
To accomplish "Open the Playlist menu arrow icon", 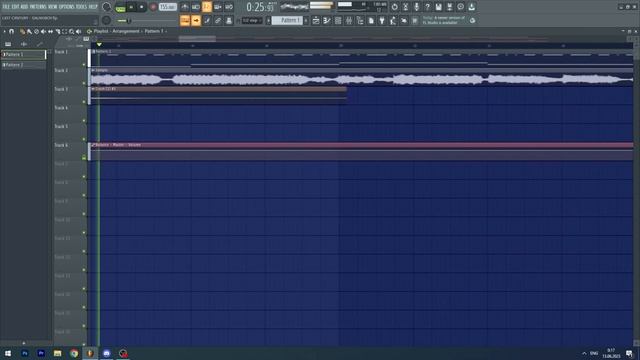I will (4, 31).
